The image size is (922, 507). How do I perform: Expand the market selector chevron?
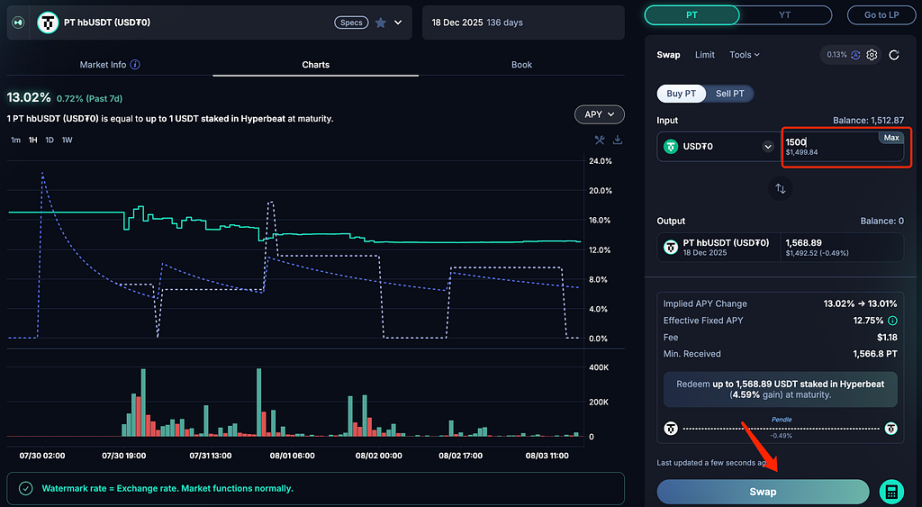(x=398, y=22)
